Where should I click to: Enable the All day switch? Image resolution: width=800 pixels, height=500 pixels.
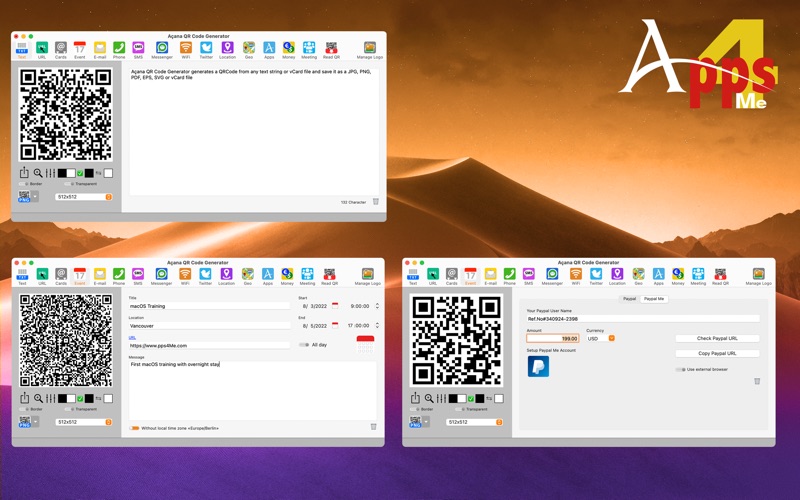pos(304,345)
